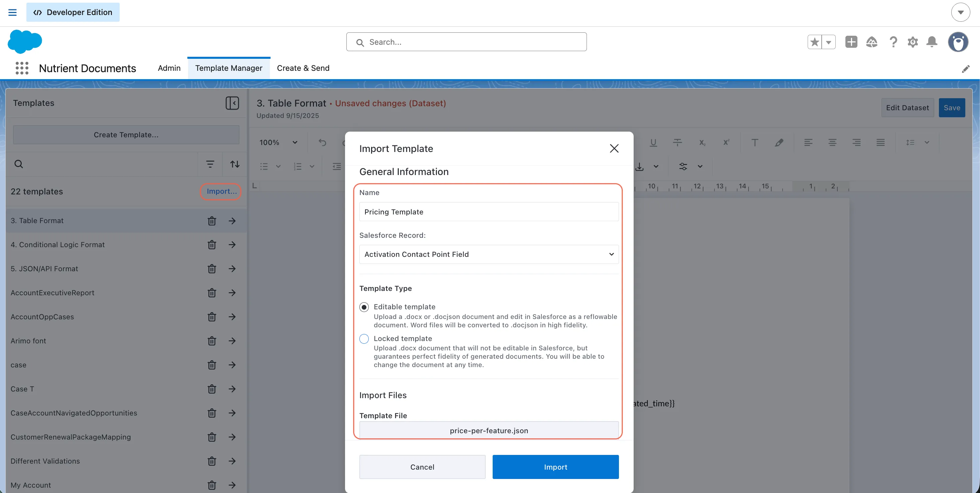Toggle strikethrough formatting

click(x=677, y=143)
